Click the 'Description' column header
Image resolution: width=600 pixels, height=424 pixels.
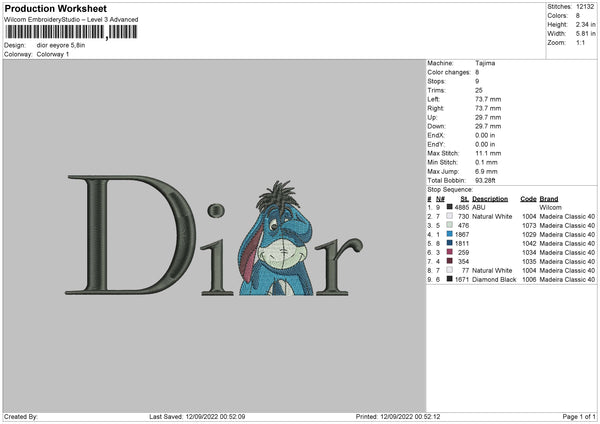[x=490, y=199]
